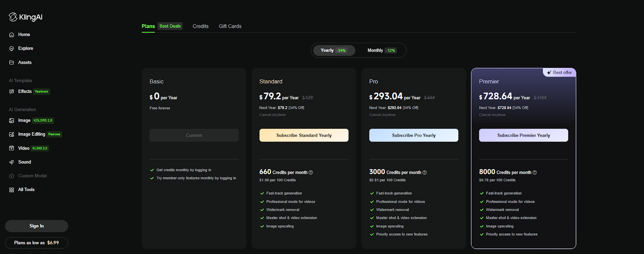Click the KlingAI logo
Screen dimensions: 644x254
coord(25,17)
